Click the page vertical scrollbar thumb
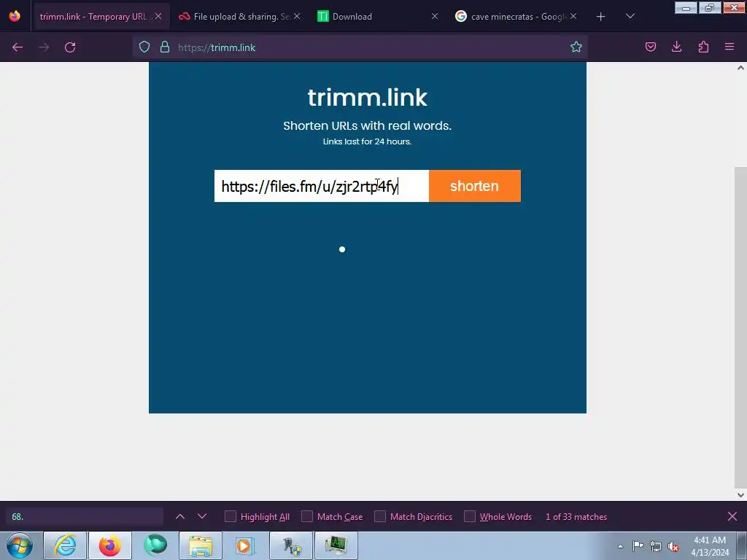The width and height of the screenshot is (747, 560). coord(740,326)
